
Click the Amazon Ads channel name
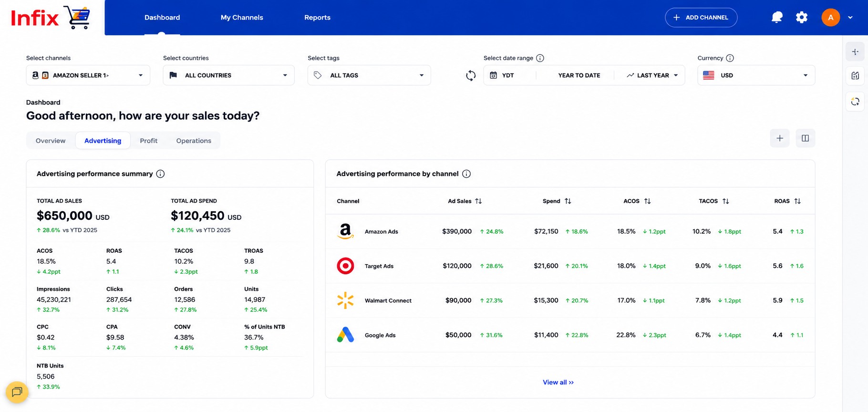[381, 232]
